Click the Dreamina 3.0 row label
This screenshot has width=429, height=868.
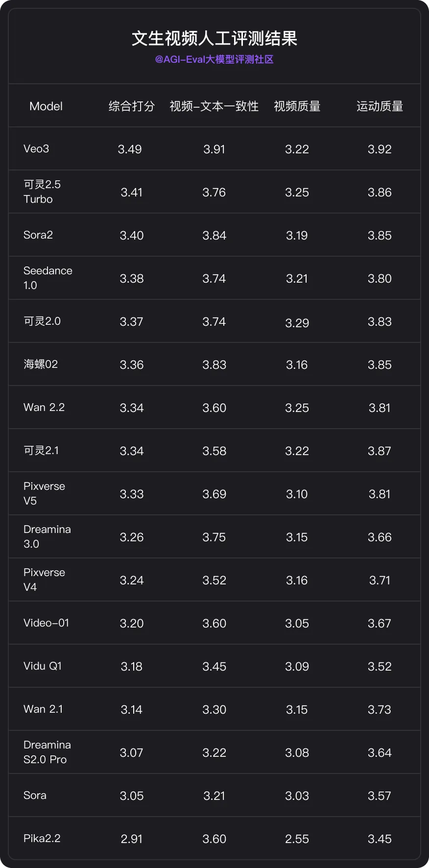coord(47,536)
